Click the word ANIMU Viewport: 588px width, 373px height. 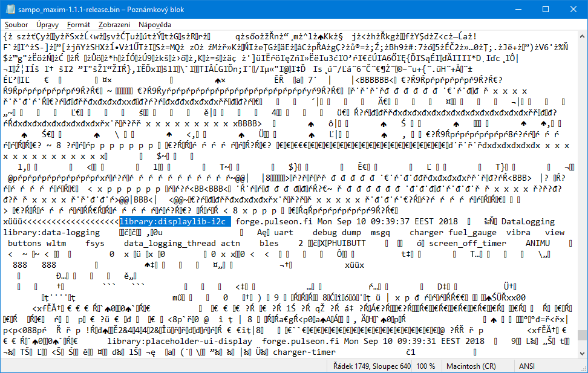point(537,243)
